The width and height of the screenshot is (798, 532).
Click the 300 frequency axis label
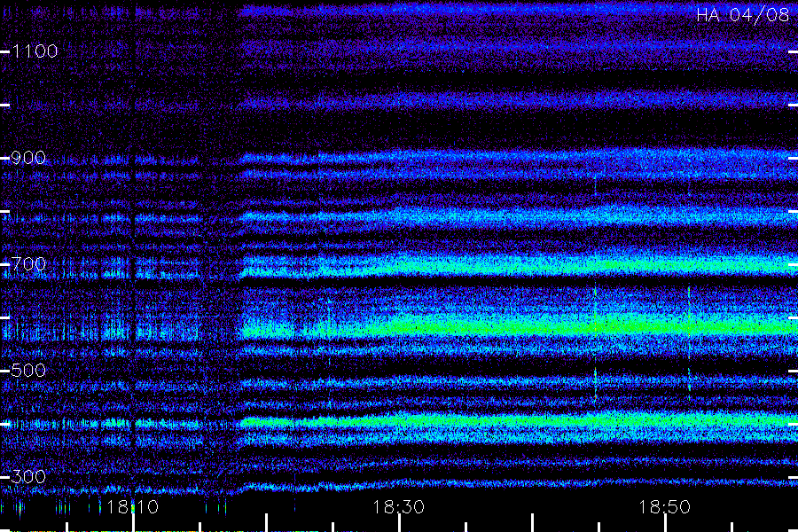coord(28,476)
